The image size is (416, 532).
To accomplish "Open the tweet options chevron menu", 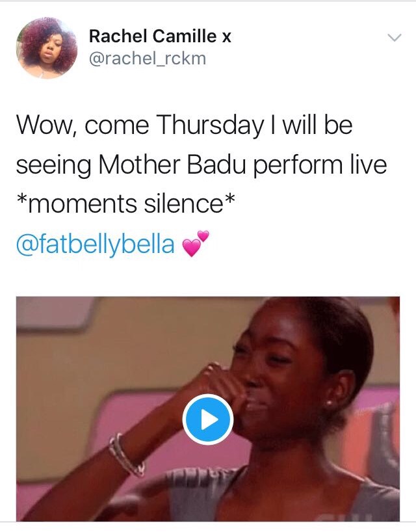I will (x=395, y=38).
